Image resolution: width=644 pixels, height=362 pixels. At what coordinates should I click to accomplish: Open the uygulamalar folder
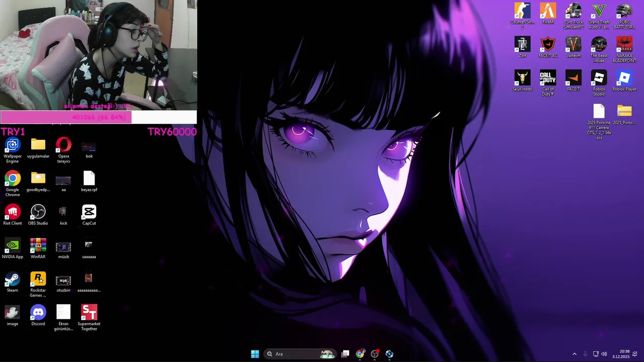[x=38, y=148]
